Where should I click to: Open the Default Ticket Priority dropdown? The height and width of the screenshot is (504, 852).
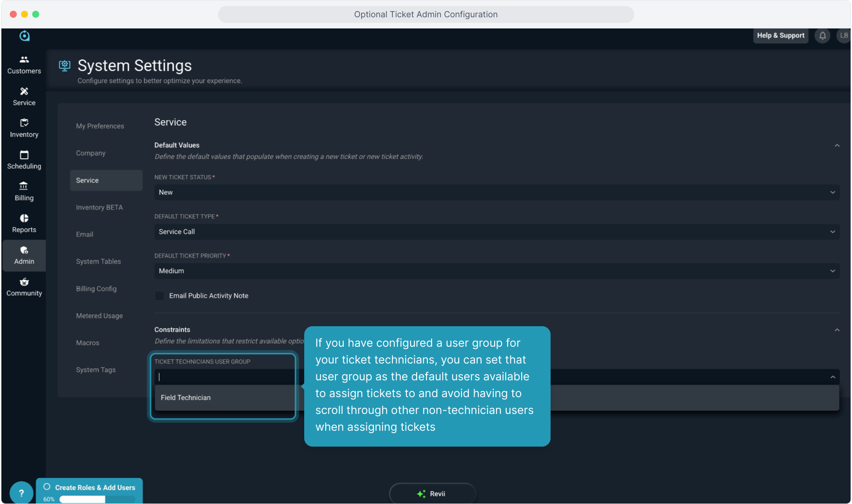click(496, 271)
